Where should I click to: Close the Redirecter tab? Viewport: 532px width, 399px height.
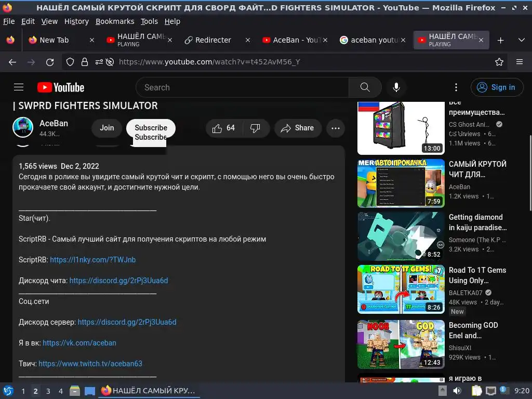tap(248, 40)
